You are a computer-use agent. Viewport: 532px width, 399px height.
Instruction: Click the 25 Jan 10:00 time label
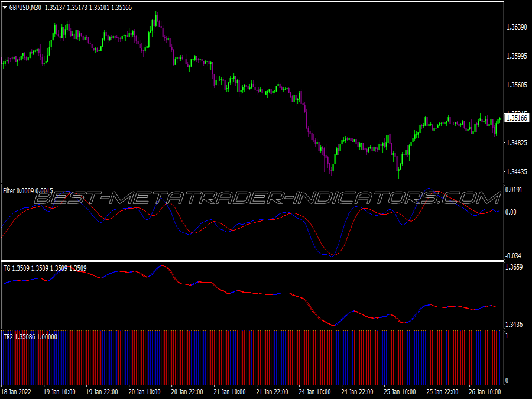400,392
